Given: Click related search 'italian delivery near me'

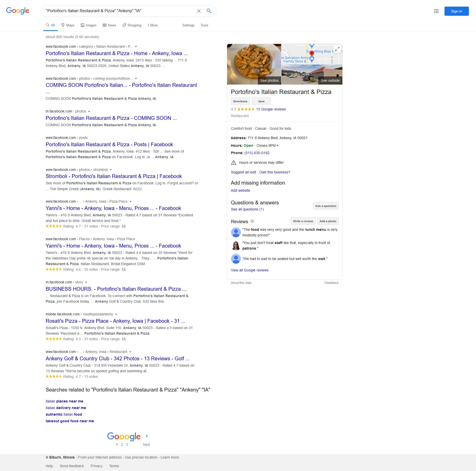Looking at the screenshot, I should [66, 408].
